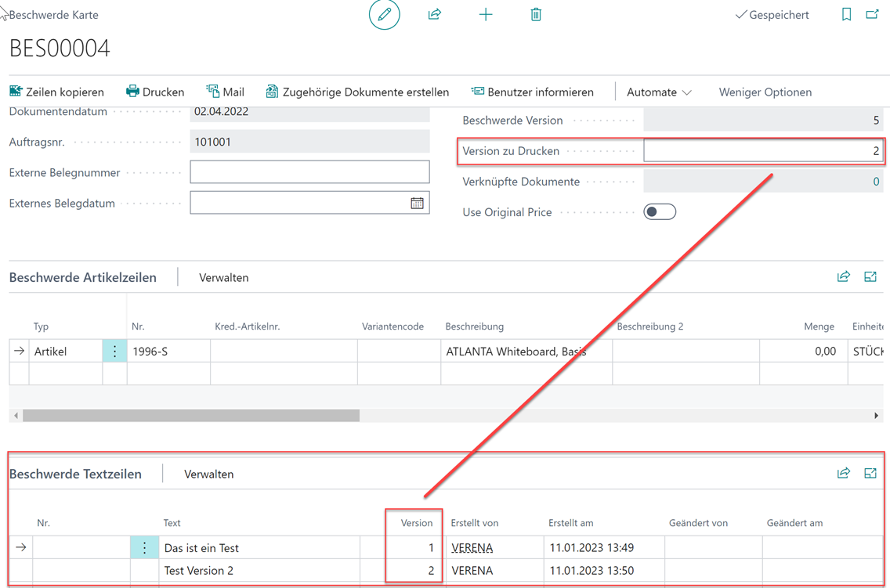
Task: Click the bookmark icon
Action: pos(846,15)
